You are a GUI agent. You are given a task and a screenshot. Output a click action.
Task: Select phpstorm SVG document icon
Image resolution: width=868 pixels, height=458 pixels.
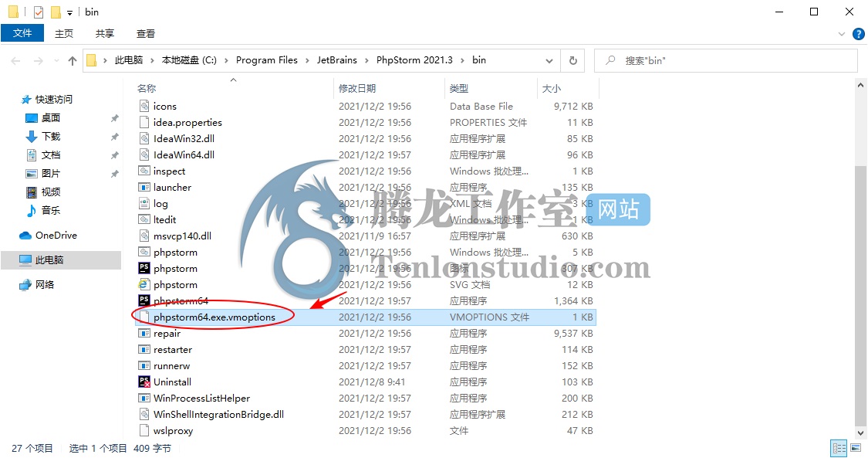(144, 285)
